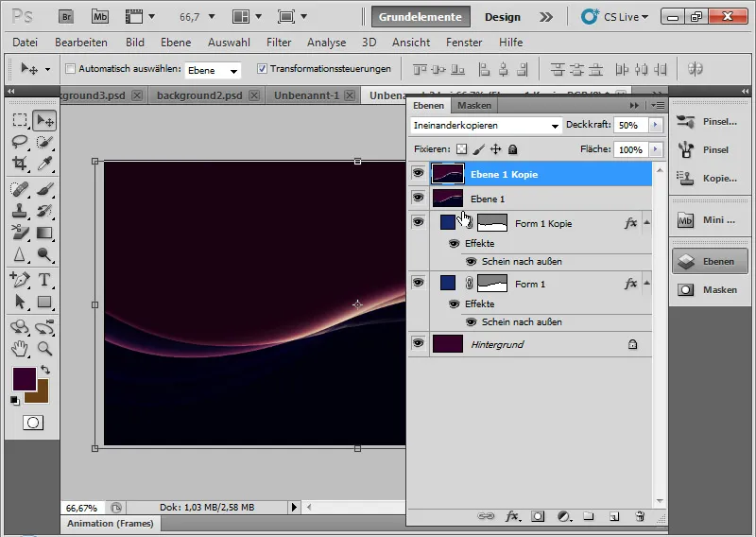
Task: Select the Clone Stamp tool
Action: click(x=20, y=211)
